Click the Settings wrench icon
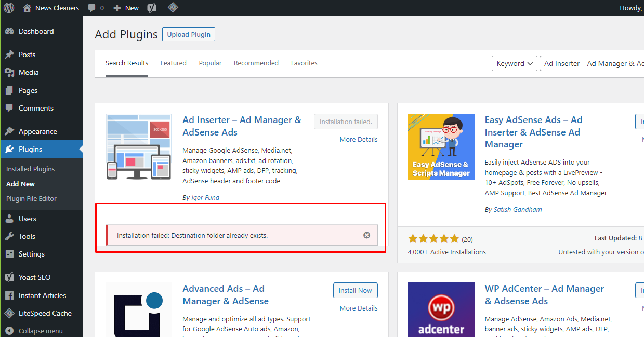 coord(10,254)
